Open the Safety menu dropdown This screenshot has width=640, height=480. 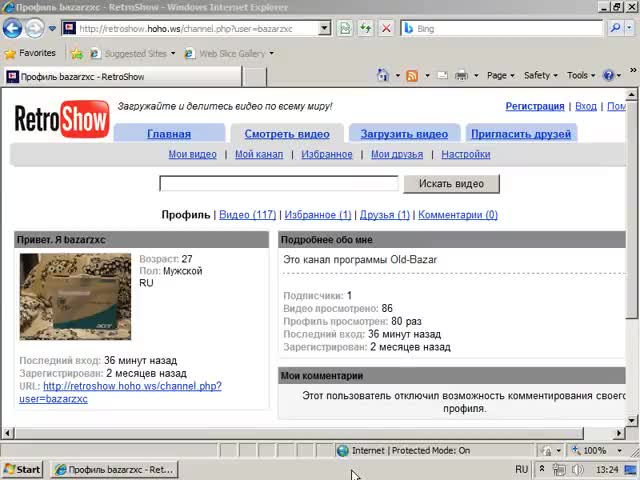click(x=541, y=75)
